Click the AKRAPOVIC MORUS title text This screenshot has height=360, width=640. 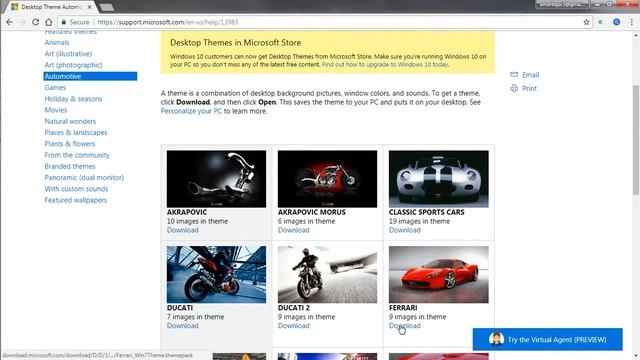pos(311,212)
